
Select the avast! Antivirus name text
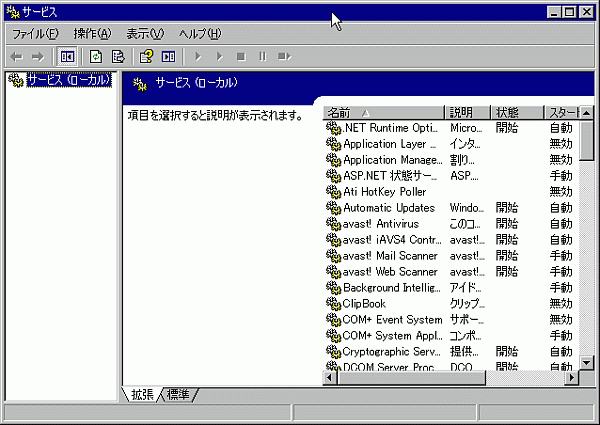point(381,224)
